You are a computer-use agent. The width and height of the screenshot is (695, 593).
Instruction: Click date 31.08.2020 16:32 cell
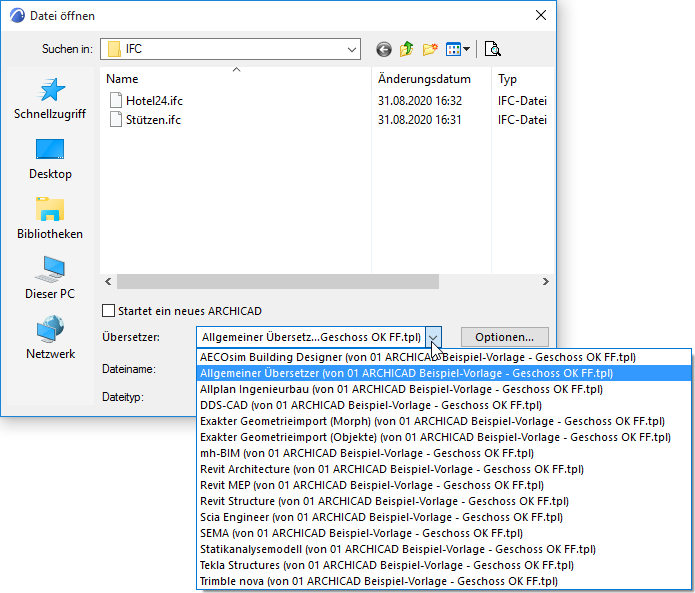point(419,101)
